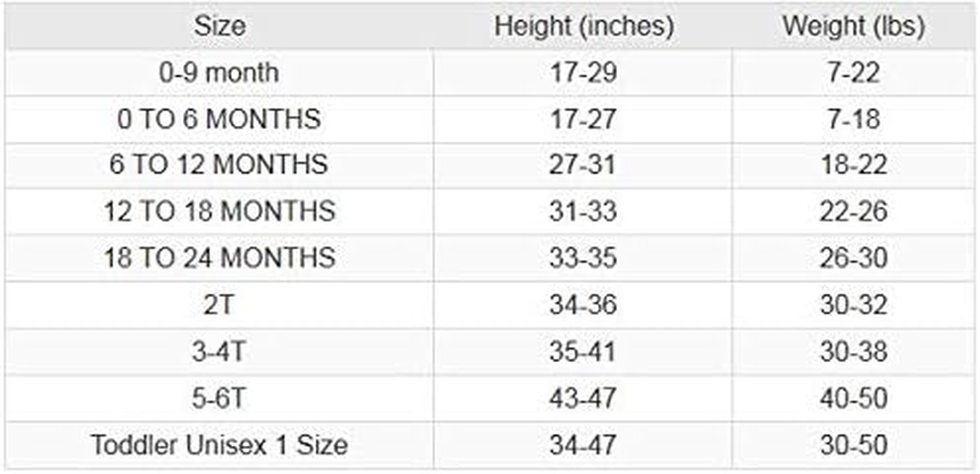The height and width of the screenshot is (474, 980).
Task: Select the 12 TO 18 MONTHS size cell
Action: click(219, 212)
